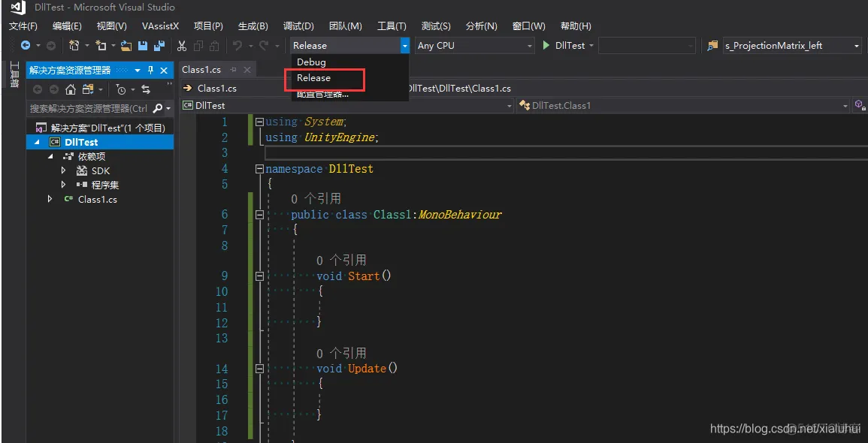Pin the Class1.cs editor tab

(x=233, y=70)
